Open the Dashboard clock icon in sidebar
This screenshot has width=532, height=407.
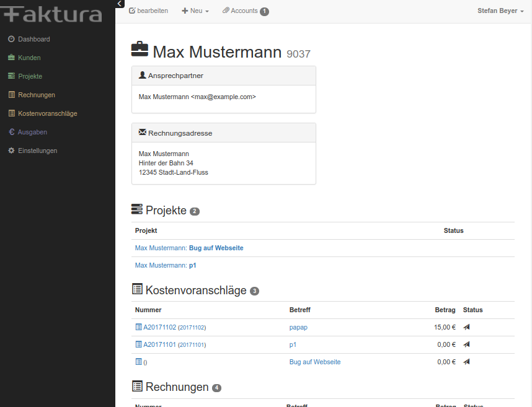point(11,39)
